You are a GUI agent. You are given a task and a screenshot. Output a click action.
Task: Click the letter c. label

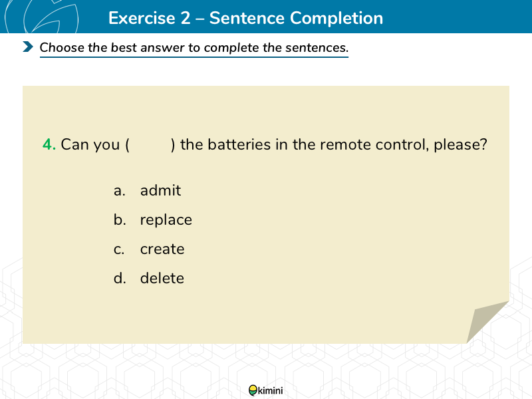pyautogui.click(x=119, y=250)
